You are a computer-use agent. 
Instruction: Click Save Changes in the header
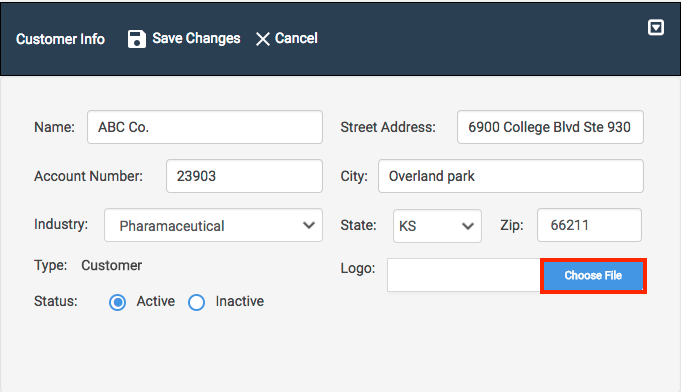[x=196, y=38]
